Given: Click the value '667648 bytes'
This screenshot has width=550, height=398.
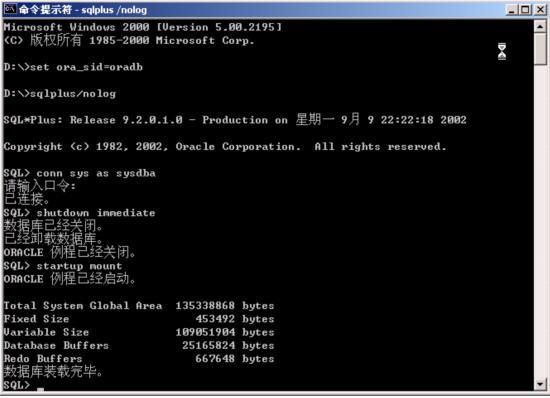Looking at the screenshot, I should (235, 358).
